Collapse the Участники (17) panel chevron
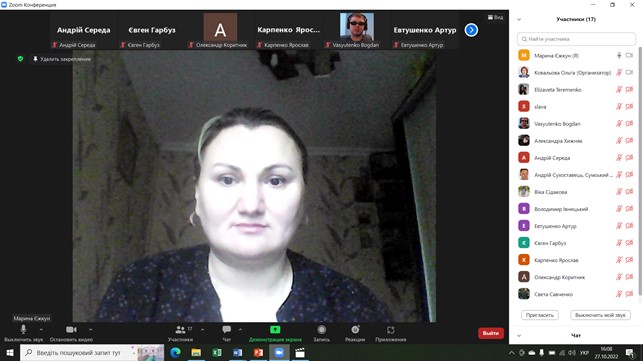 [x=519, y=19]
